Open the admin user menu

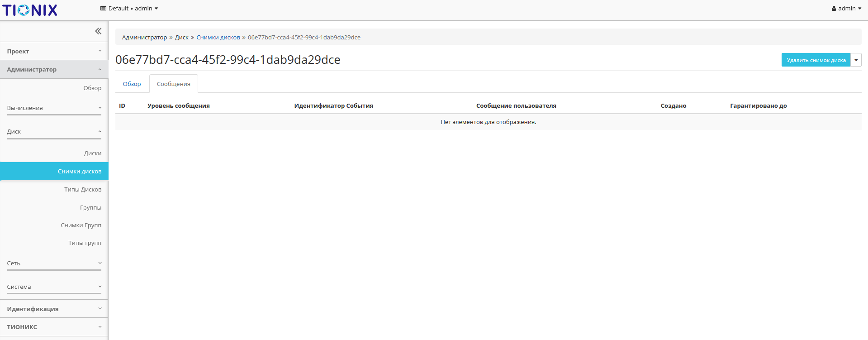click(846, 9)
